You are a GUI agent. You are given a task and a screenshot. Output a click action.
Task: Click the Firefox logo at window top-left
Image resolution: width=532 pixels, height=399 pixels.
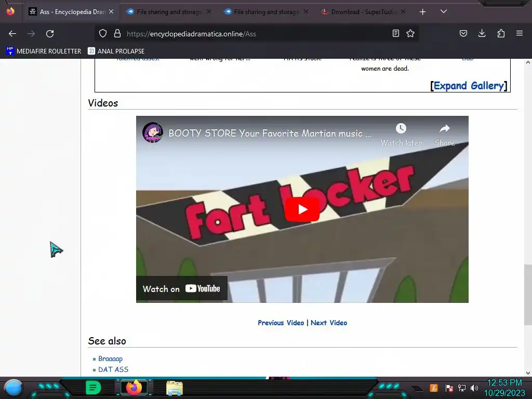[10, 11]
